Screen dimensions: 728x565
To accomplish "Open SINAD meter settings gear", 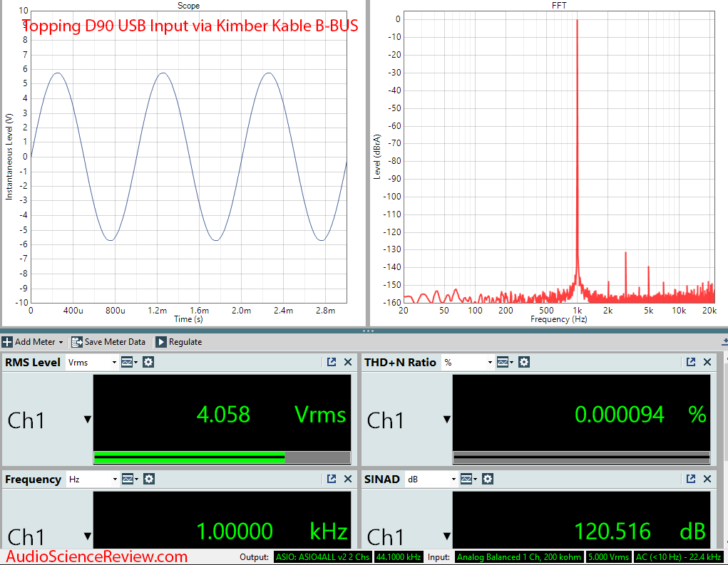I will (488, 480).
